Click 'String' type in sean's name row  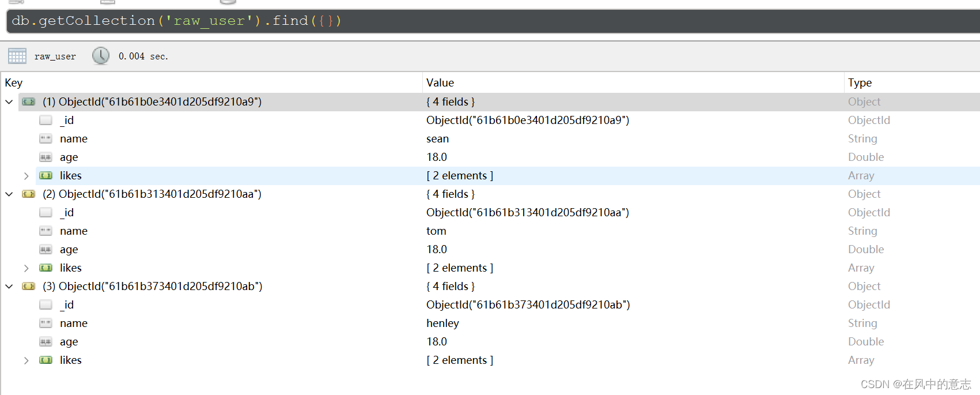pos(862,139)
